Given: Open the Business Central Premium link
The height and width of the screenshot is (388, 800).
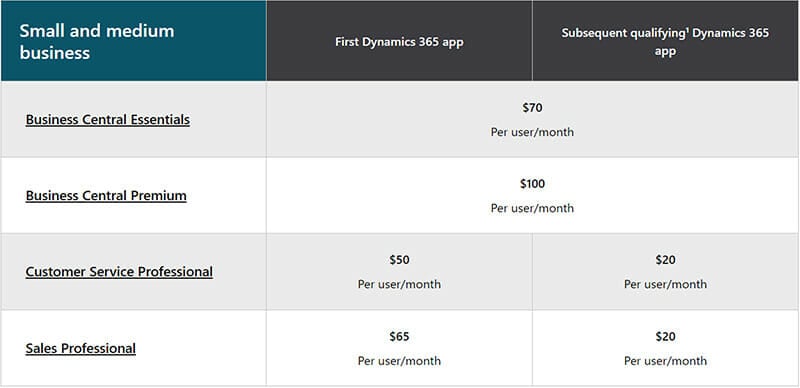Looking at the screenshot, I should pos(106,196).
